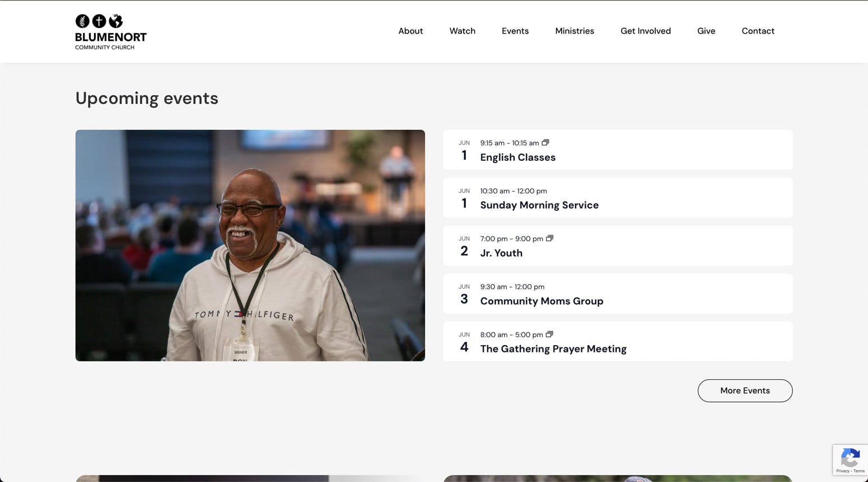The height and width of the screenshot is (482, 868).
Task: Click the reCAPTCHA Terms link
Action: point(859,471)
